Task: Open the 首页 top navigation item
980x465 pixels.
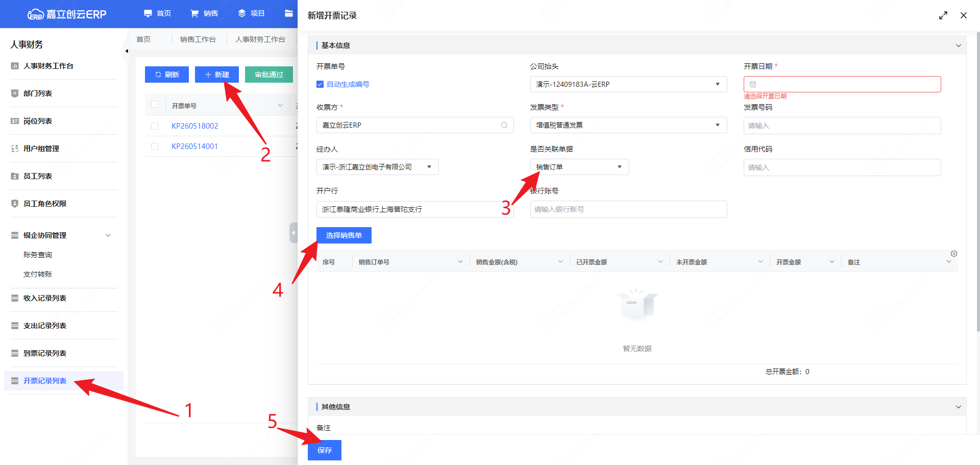Action: (x=157, y=13)
